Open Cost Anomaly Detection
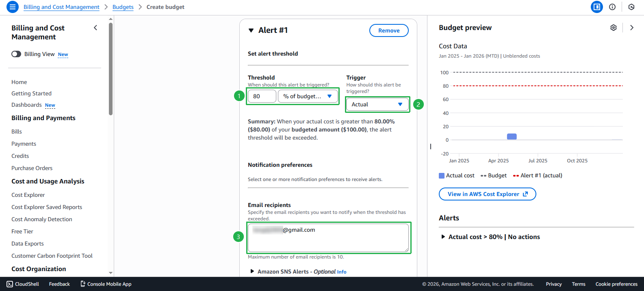The image size is (644, 291). [42, 219]
